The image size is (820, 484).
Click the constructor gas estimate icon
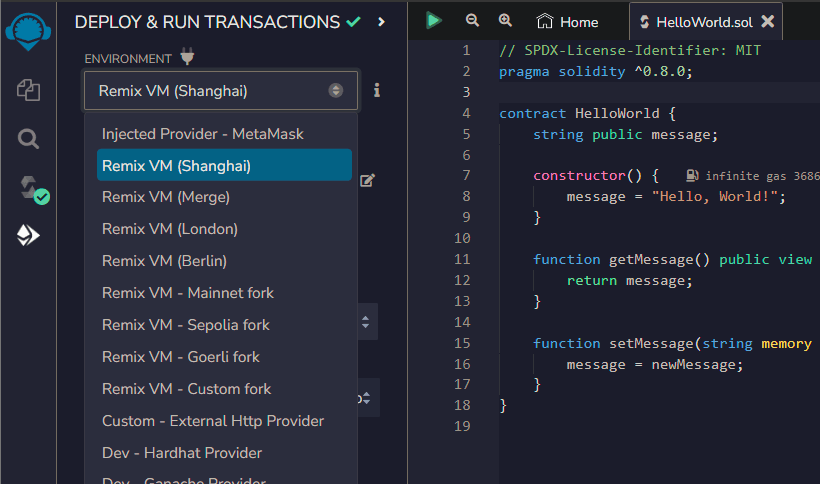click(x=692, y=176)
